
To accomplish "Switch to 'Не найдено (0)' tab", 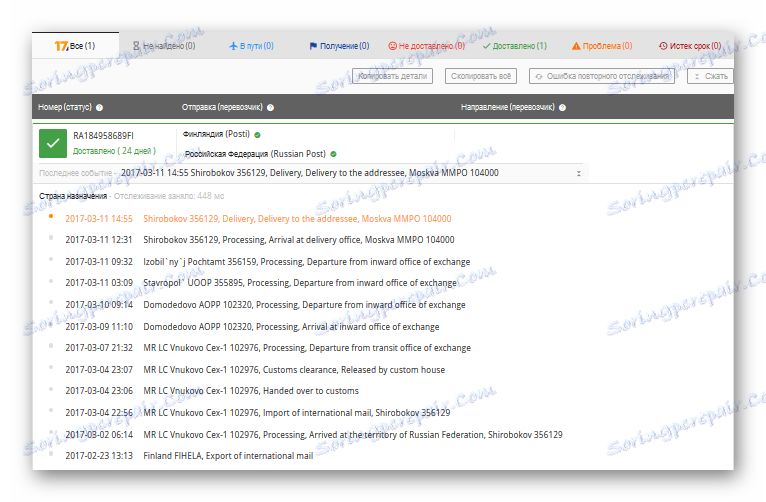I will click(164, 46).
